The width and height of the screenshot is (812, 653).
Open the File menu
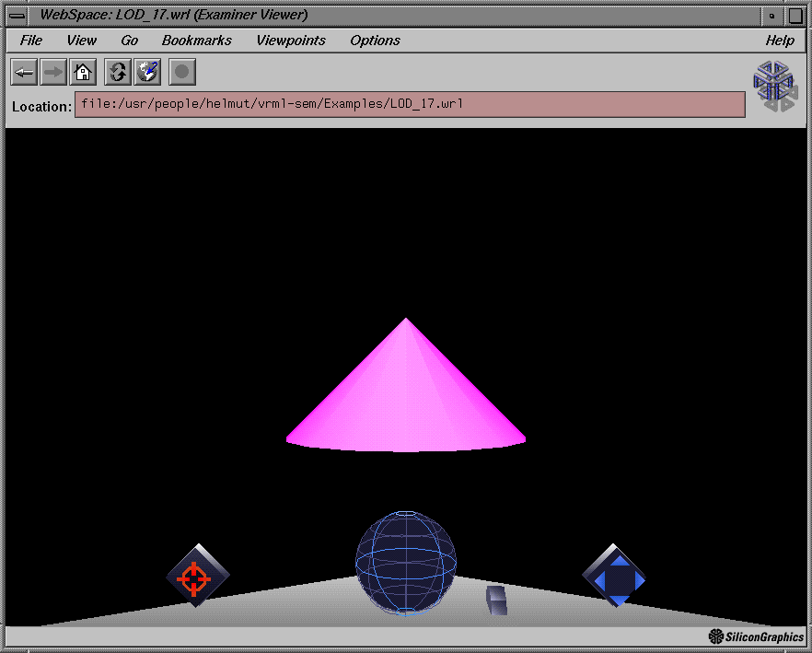[x=31, y=41]
